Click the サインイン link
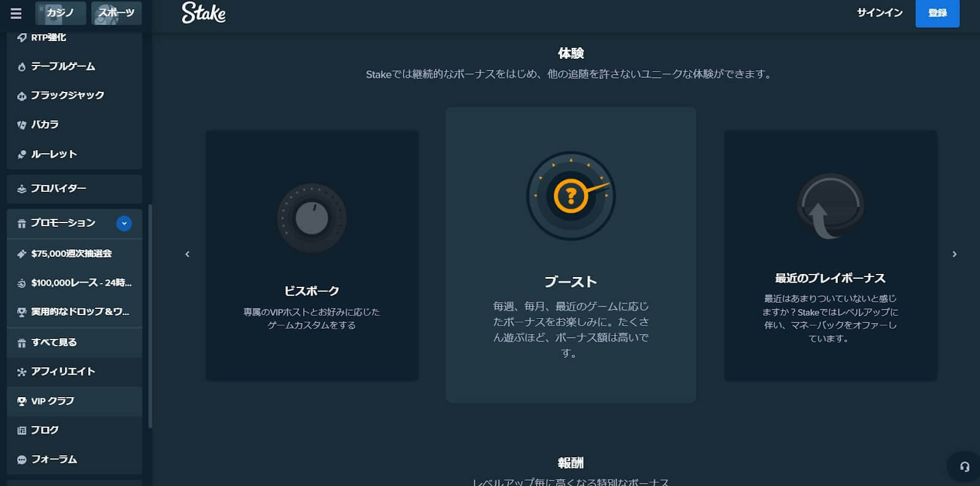Screen dimensions: 980x486 (880, 13)
